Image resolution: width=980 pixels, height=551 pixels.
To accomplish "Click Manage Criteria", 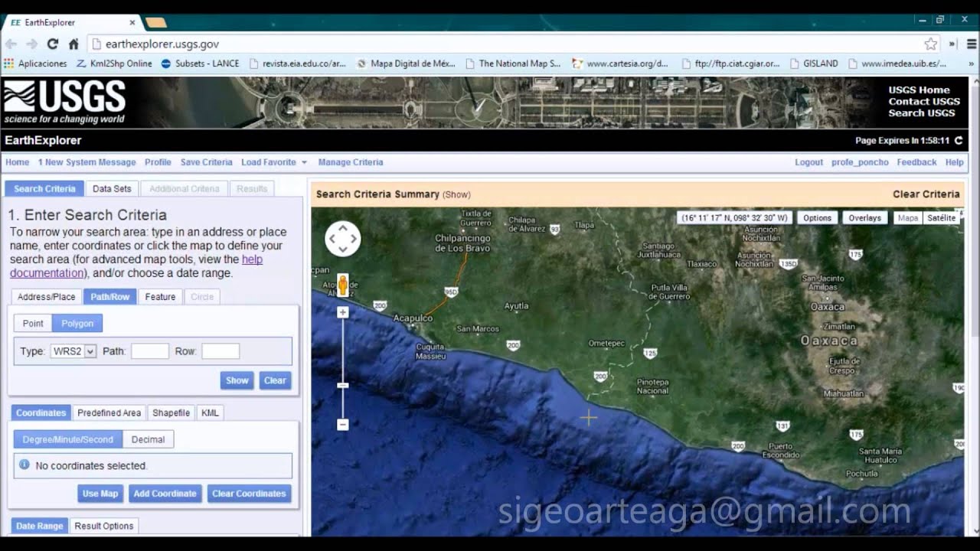I will (351, 162).
